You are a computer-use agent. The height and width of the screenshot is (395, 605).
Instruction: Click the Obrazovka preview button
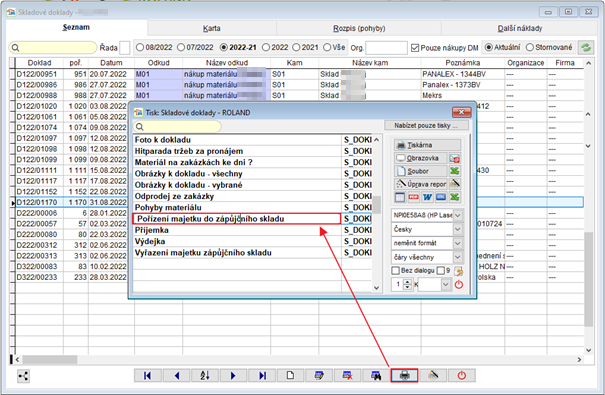point(421,158)
